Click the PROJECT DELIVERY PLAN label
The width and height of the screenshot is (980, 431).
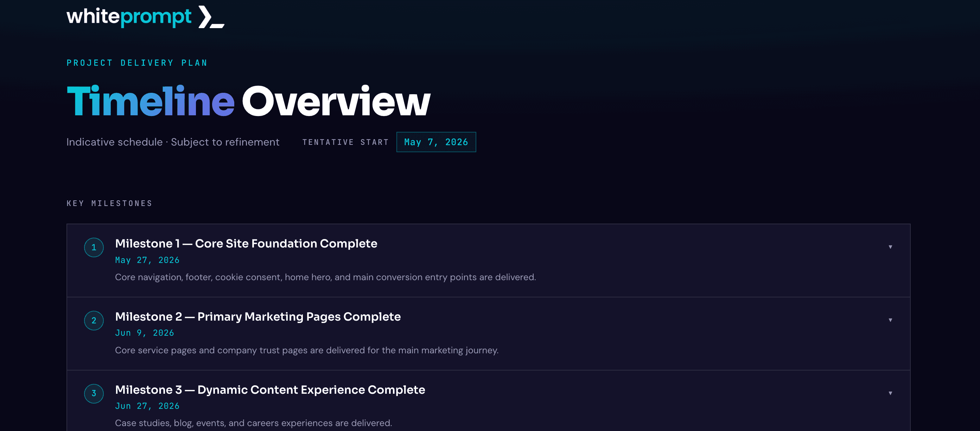pyautogui.click(x=137, y=63)
